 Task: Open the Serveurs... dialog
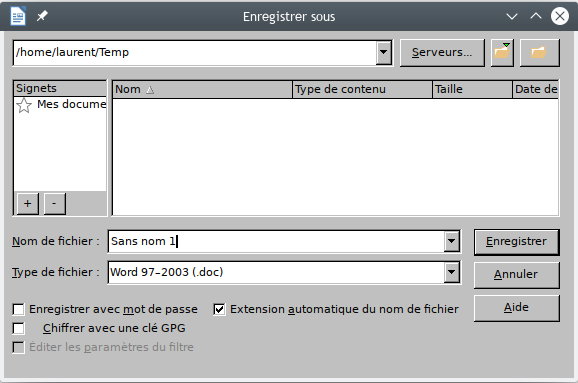click(442, 53)
